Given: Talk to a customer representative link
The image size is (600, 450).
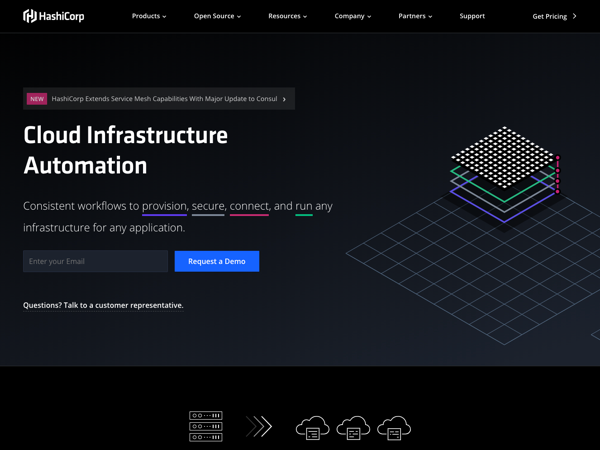Looking at the screenshot, I should click(x=103, y=305).
